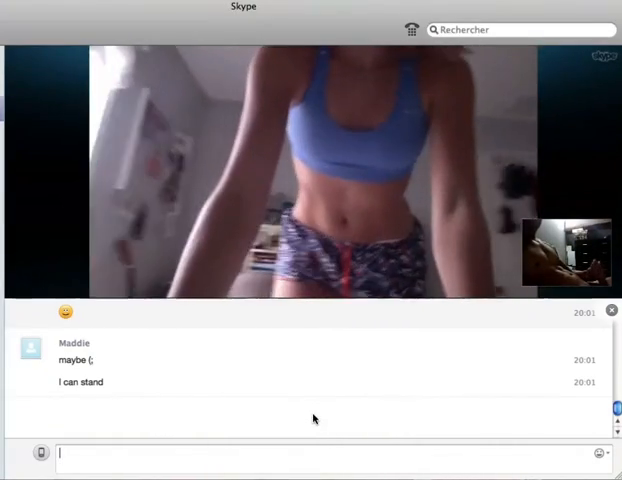Click the message text input box
622x480 pixels.
334,459
